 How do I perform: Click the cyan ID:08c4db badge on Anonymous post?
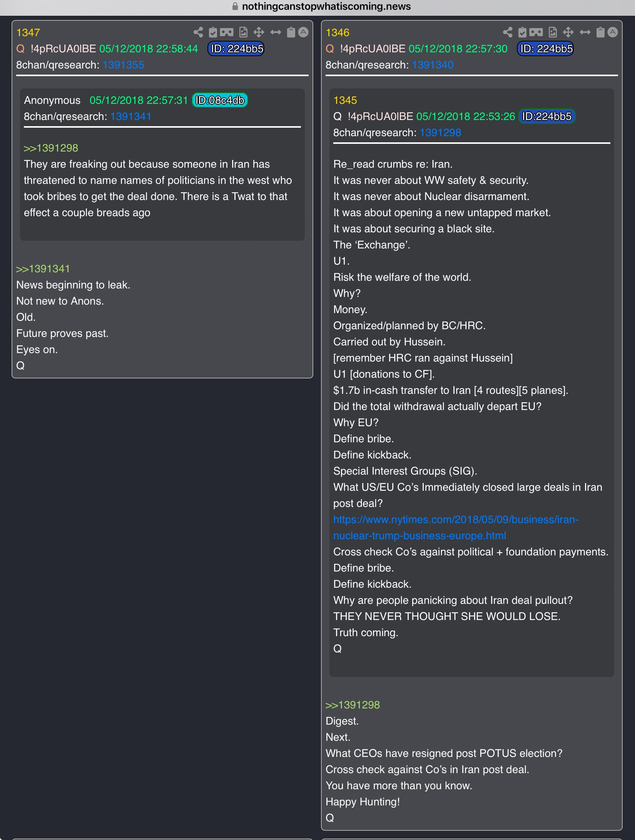tap(220, 100)
